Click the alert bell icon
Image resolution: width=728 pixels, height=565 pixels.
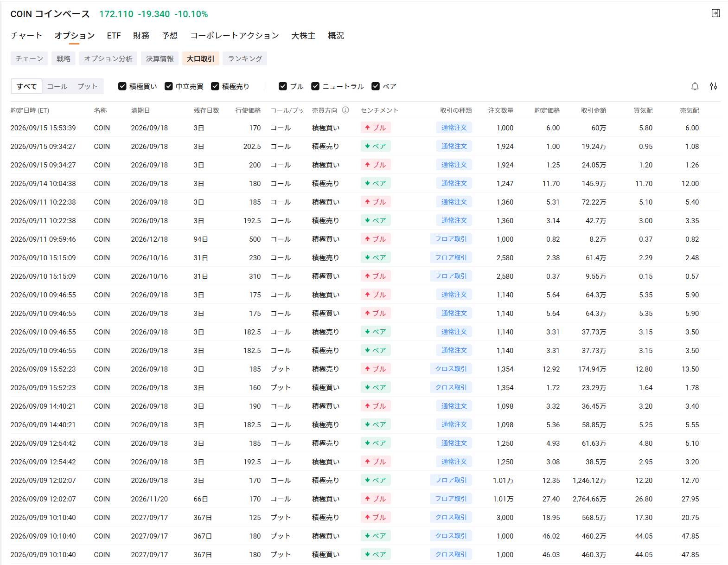[695, 86]
